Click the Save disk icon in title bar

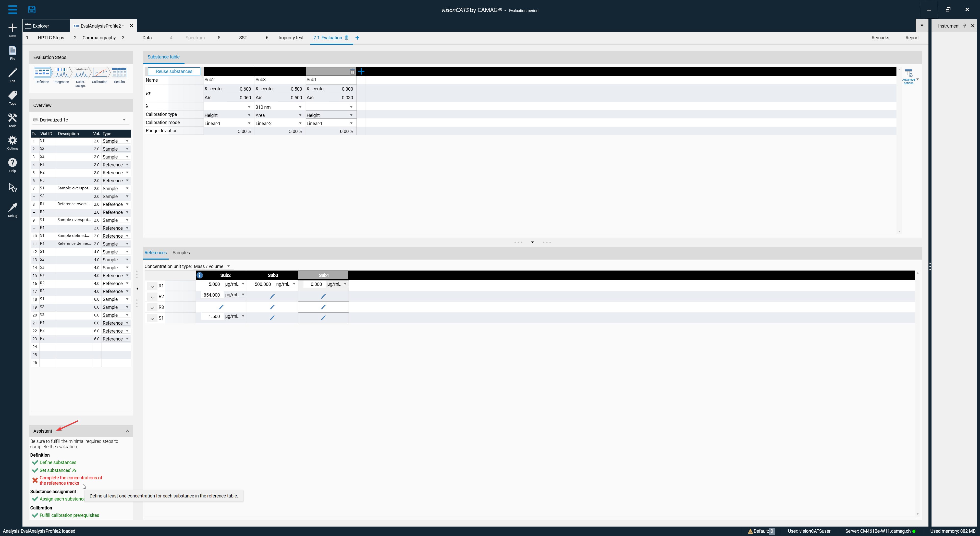(32, 9)
